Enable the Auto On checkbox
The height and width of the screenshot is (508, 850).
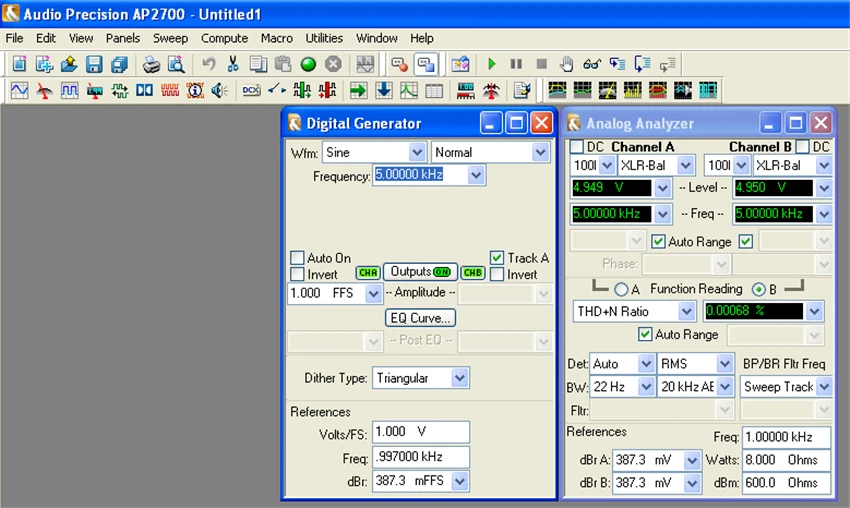pyautogui.click(x=297, y=258)
